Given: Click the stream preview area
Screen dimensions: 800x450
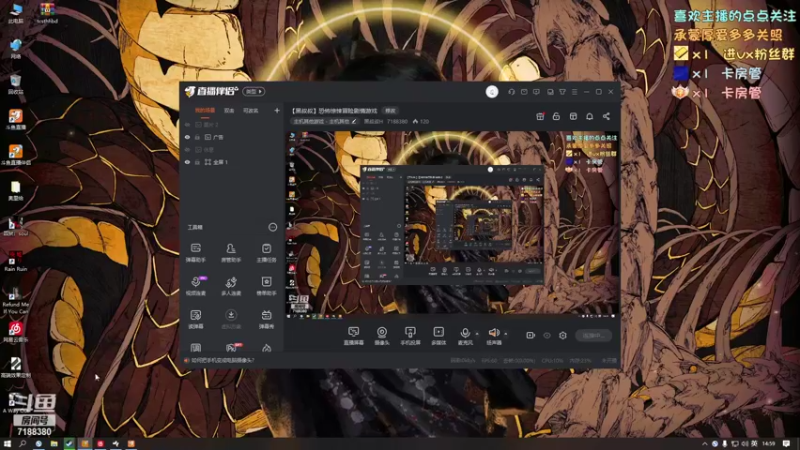Looking at the screenshot, I should (x=452, y=225).
